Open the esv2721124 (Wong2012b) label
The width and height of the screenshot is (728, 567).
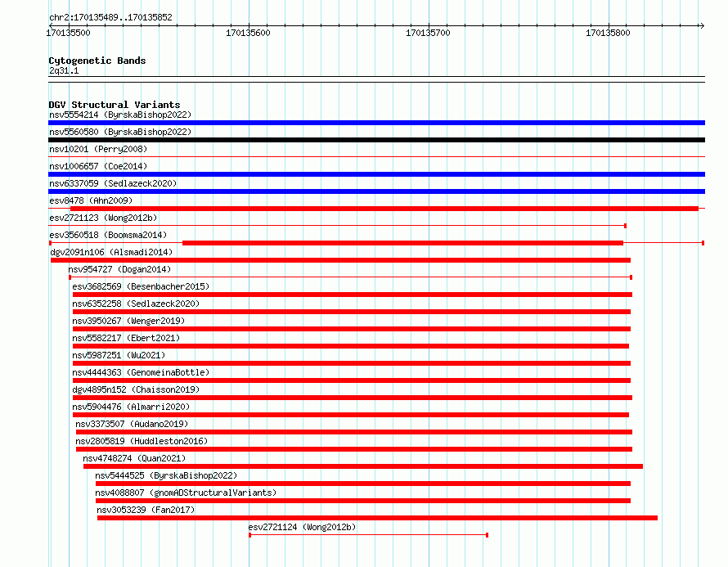[302, 527]
